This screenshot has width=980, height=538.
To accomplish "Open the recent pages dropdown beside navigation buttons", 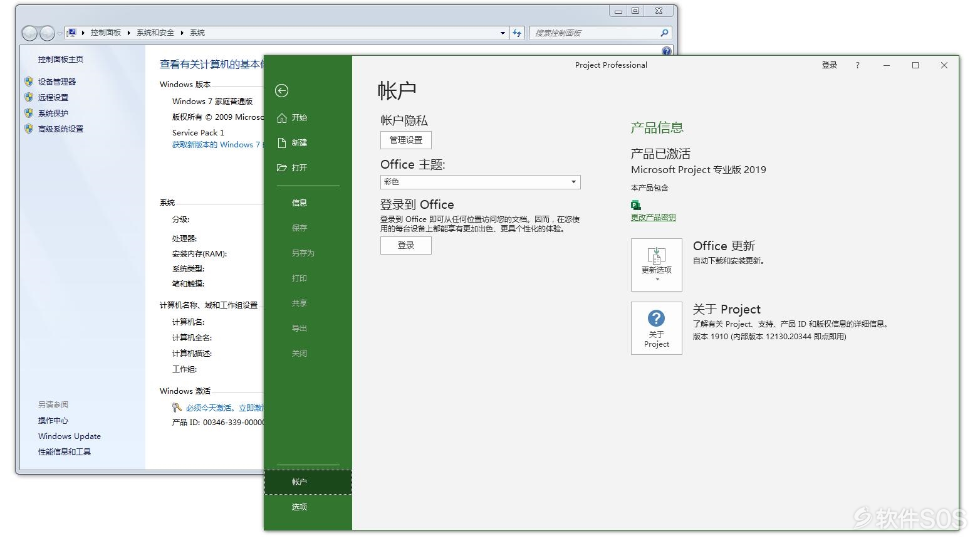I will [60, 33].
